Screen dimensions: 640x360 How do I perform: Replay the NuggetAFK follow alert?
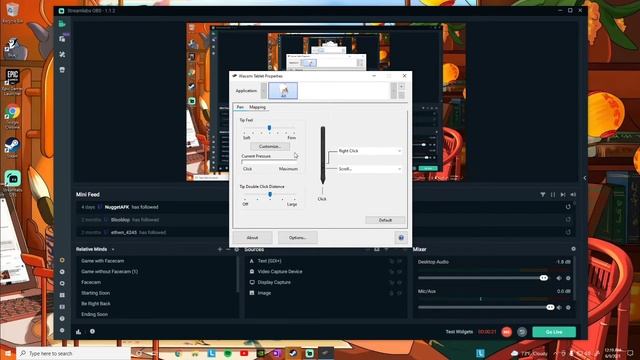point(568,207)
